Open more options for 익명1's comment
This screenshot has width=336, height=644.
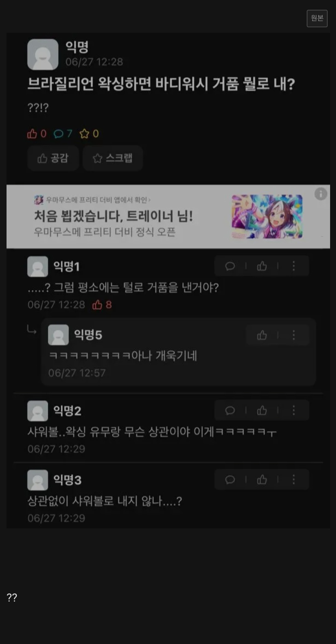coord(293,266)
